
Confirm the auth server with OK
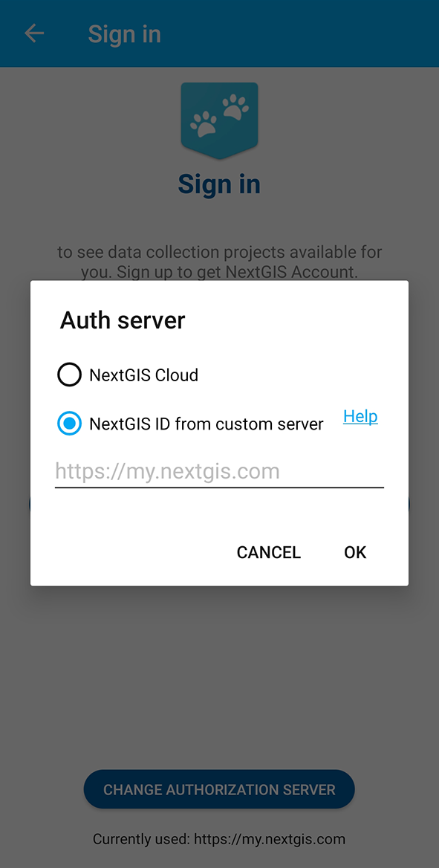click(x=355, y=552)
